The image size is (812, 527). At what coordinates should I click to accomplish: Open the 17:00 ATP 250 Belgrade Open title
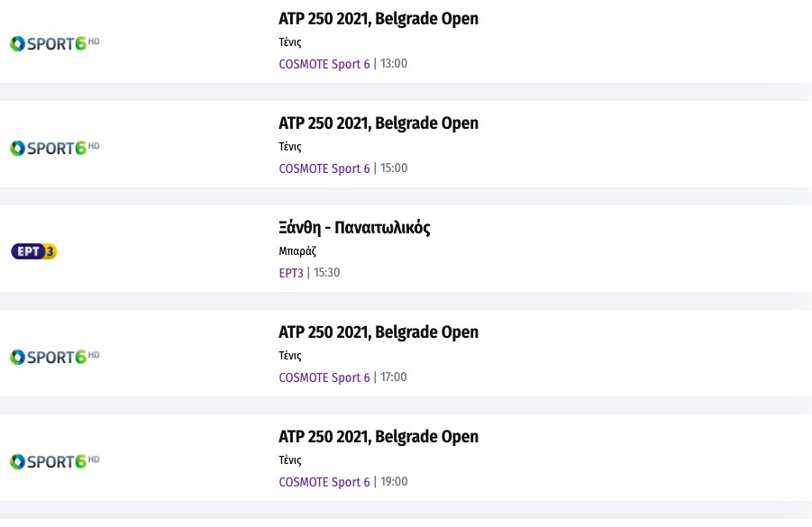pos(379,332)
